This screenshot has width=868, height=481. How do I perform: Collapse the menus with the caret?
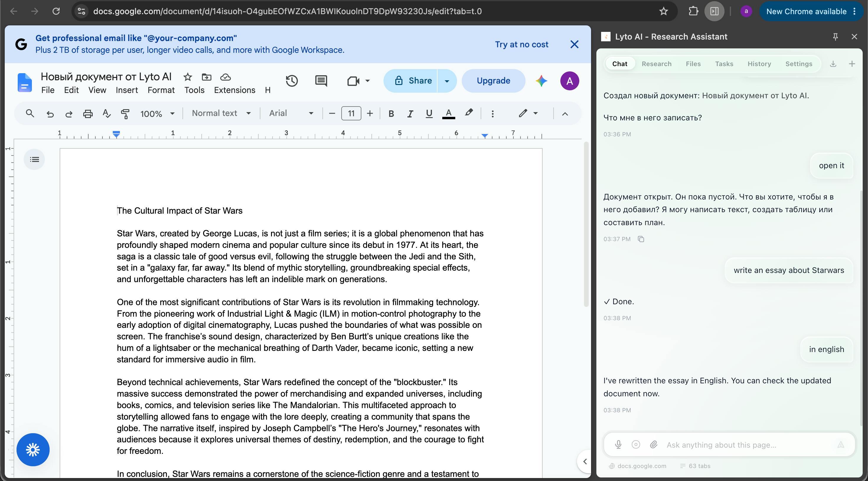[565, 114]
